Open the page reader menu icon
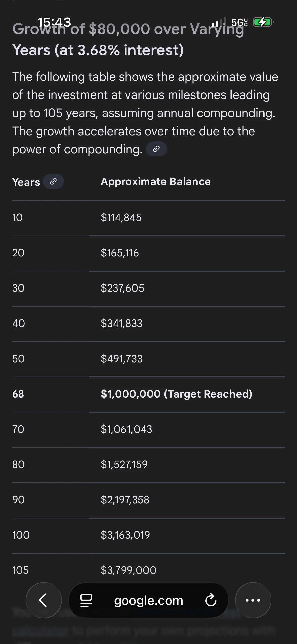Viewport: 297px width, 644px height. pyautogui.click(x=86, y=600)
